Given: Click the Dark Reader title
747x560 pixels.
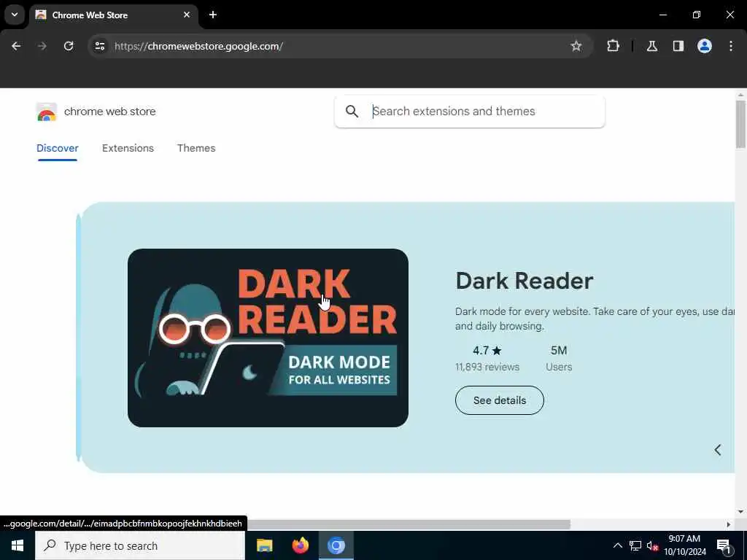Looking at the screenshot, I should click(524, 281).
